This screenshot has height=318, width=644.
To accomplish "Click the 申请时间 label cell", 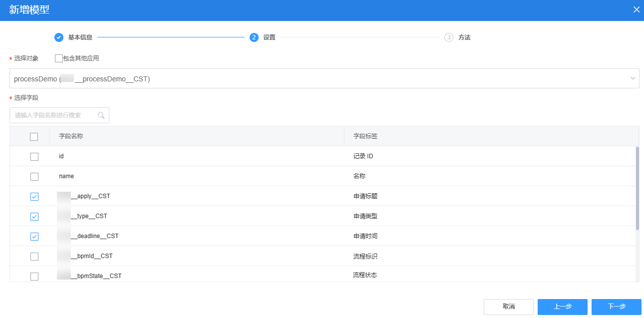I will (365, 236).
